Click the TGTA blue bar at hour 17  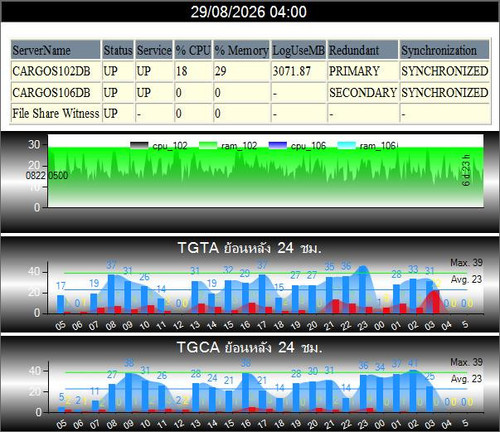tap(262, 294)
